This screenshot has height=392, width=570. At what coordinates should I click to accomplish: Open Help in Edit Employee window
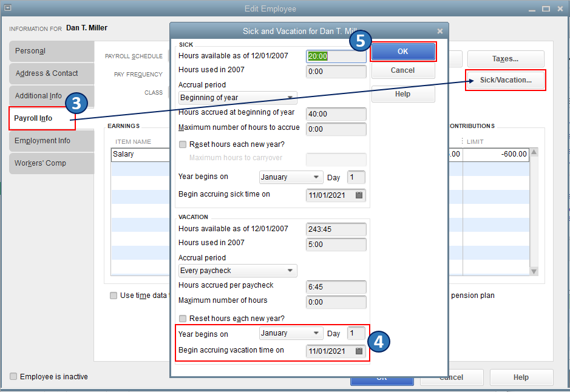[521, 377]
